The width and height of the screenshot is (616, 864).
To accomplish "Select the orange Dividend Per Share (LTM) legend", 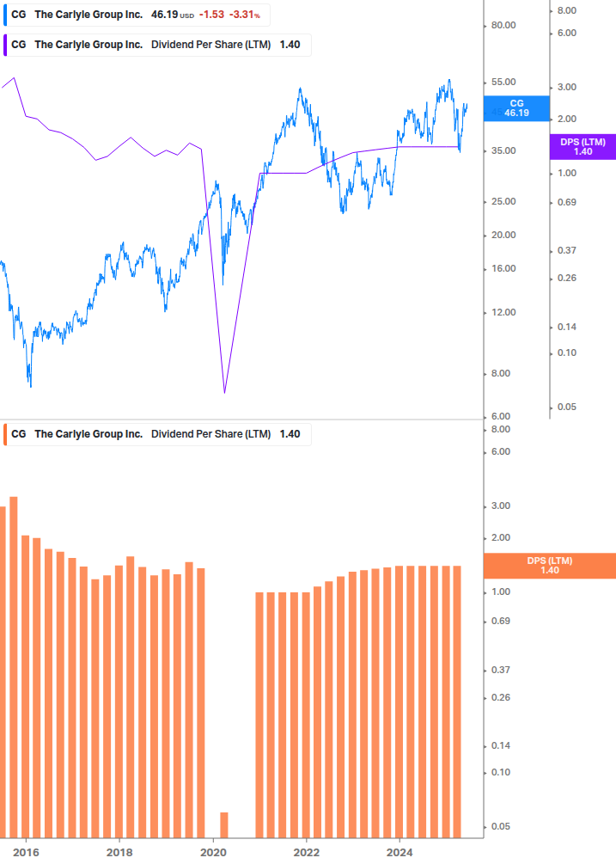I will (157, 434).
